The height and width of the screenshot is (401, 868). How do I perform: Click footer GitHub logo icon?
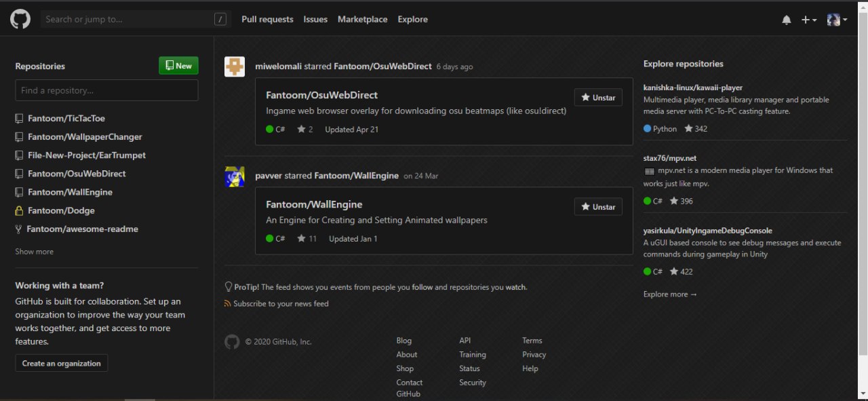(232, 341)
